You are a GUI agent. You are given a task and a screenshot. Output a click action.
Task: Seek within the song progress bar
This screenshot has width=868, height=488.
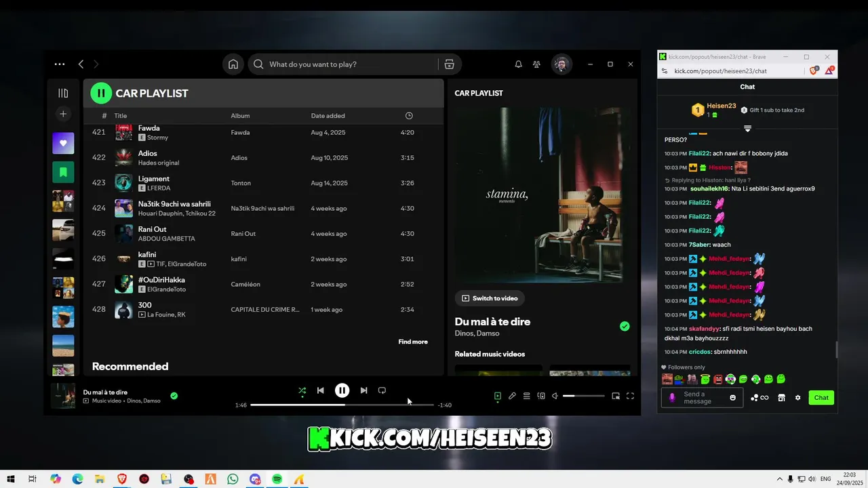[x=342, y=405]
